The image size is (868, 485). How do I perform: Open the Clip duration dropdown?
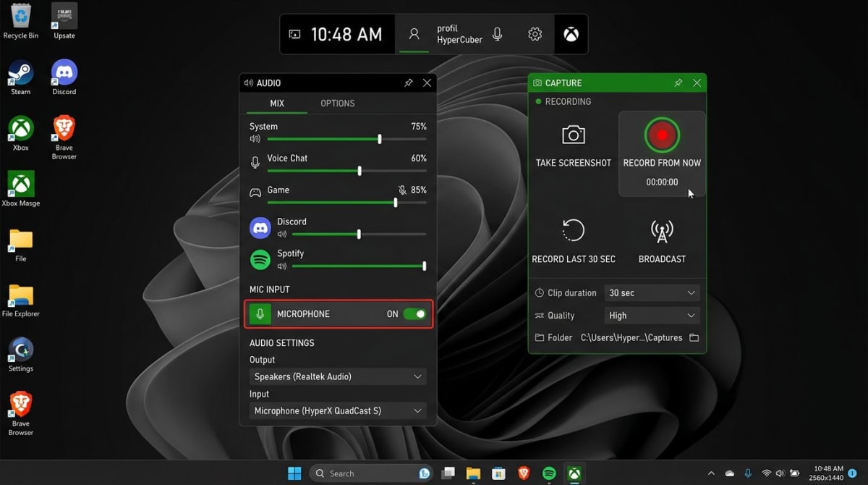click(651, 292)
